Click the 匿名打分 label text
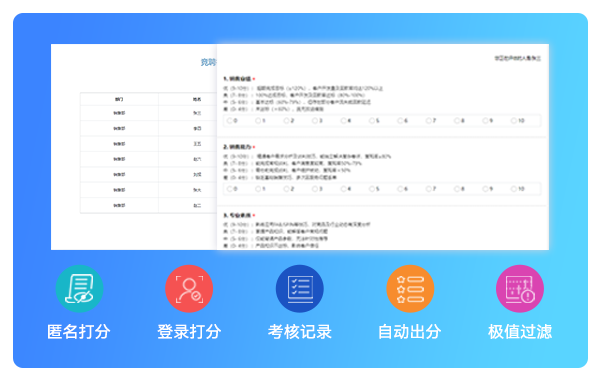The width and height of the screenshot is (601, 381). point(79,332)
